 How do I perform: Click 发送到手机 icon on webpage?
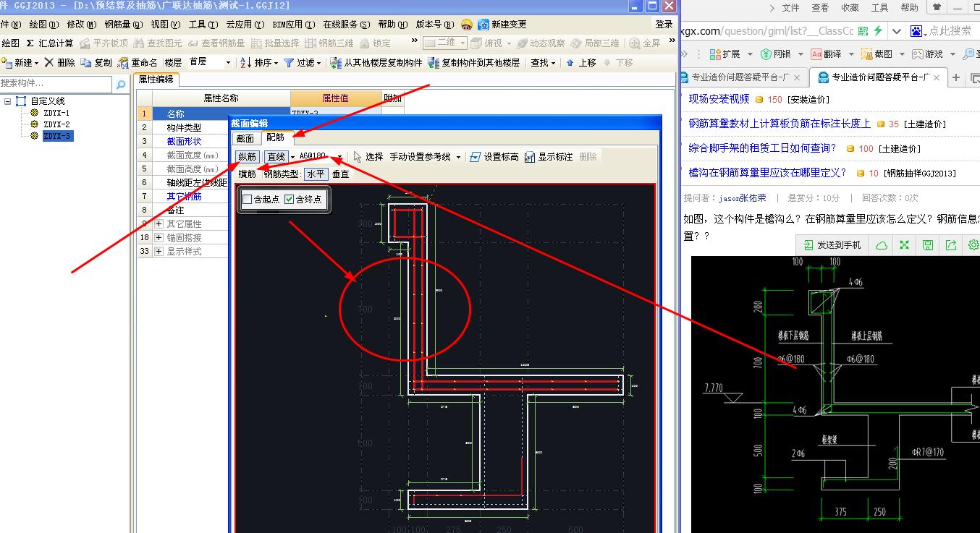pyautogui.click(x=808, y=245)
